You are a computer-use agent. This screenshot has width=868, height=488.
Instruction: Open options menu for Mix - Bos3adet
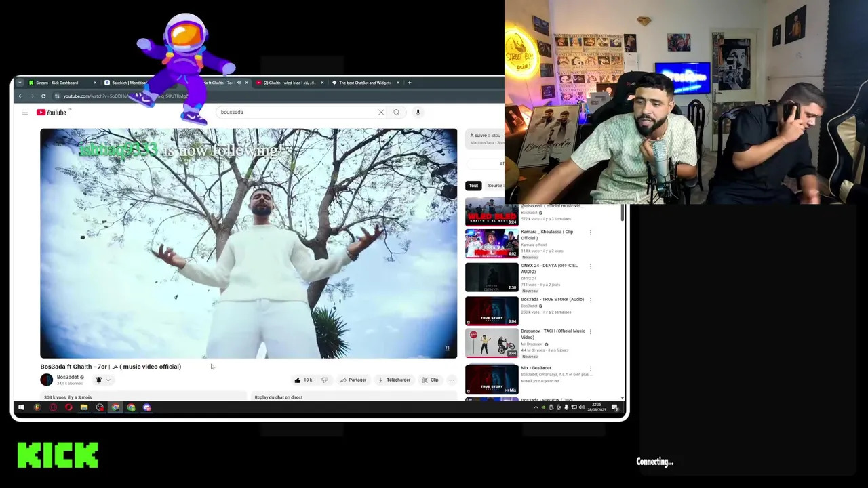[590, 369]
